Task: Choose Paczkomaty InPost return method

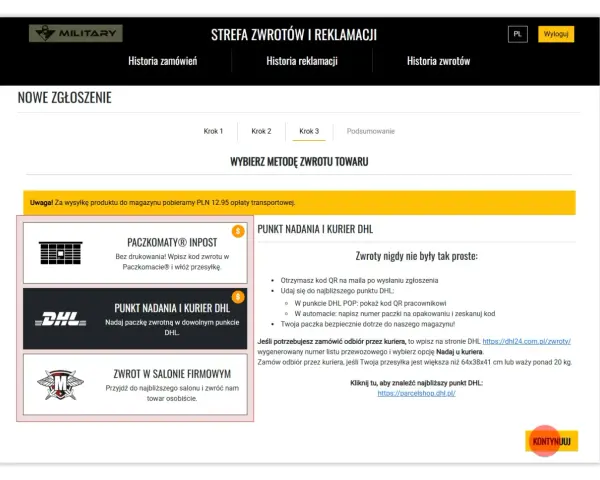Action: (135, 253)
